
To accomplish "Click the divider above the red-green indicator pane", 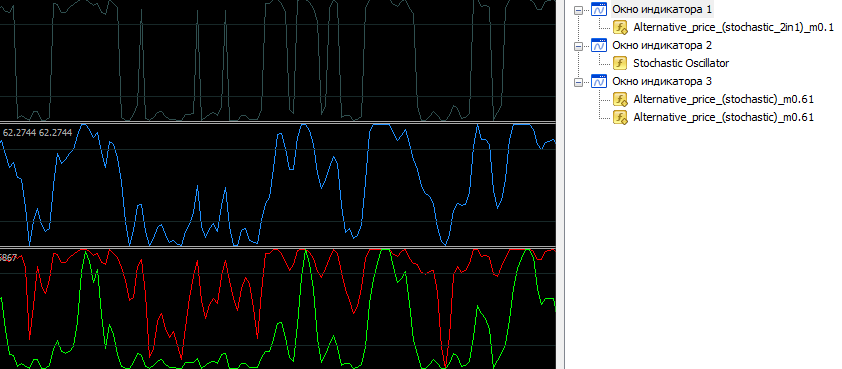I will pos(278,247).
